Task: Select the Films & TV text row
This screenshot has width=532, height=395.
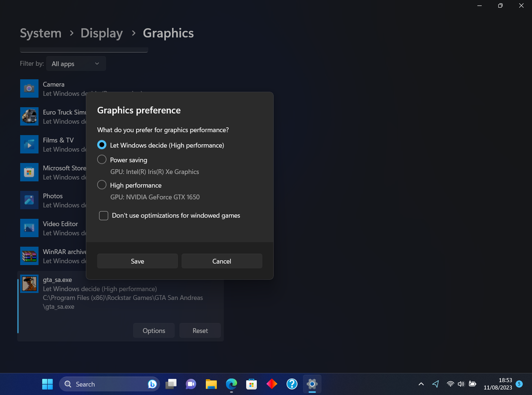Action: [x=58, y=140]
